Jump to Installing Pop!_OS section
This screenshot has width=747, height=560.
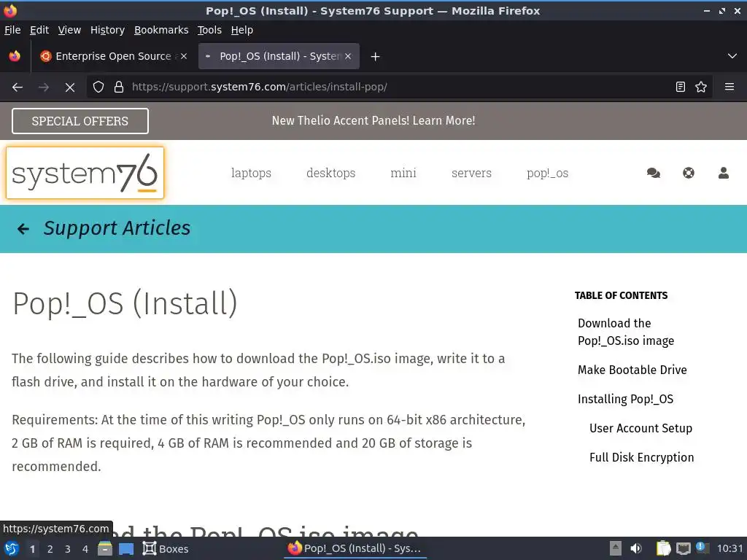click(625, 399)
